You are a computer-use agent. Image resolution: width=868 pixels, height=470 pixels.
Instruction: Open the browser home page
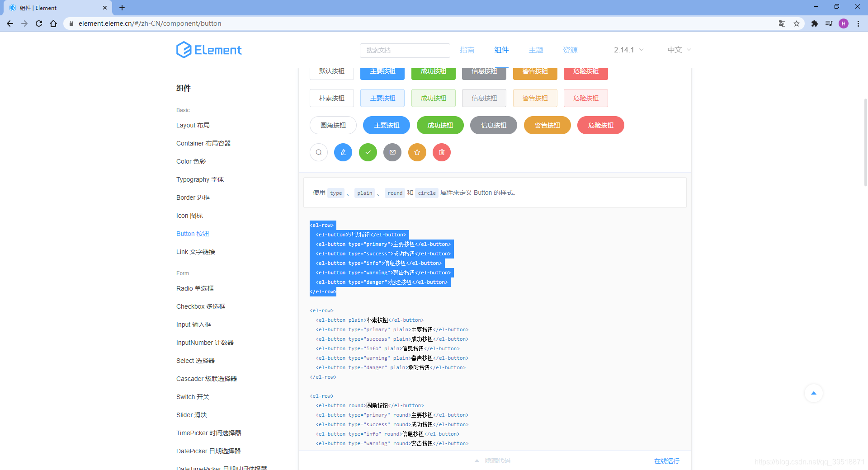(53, 23)
